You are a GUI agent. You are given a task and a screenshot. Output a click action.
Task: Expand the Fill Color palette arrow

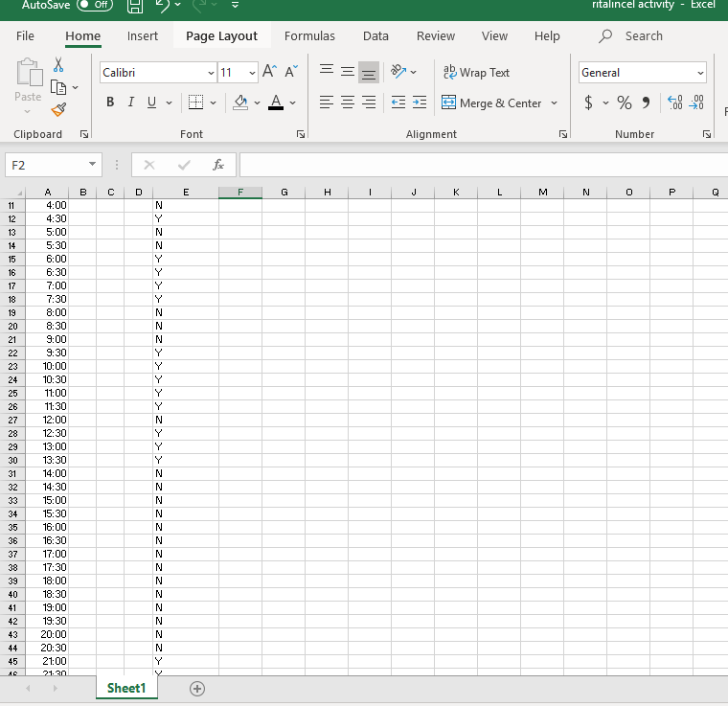(x=257, y=102)
